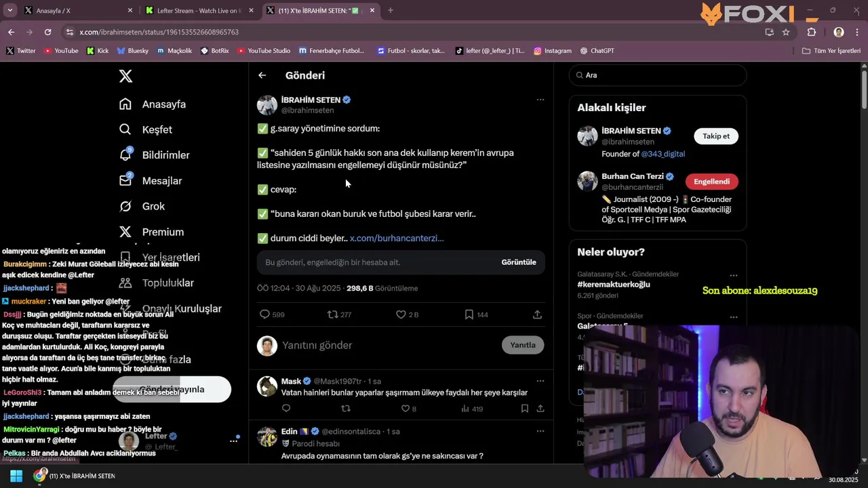Open YouTube Studio bookmark

(264, 51)
